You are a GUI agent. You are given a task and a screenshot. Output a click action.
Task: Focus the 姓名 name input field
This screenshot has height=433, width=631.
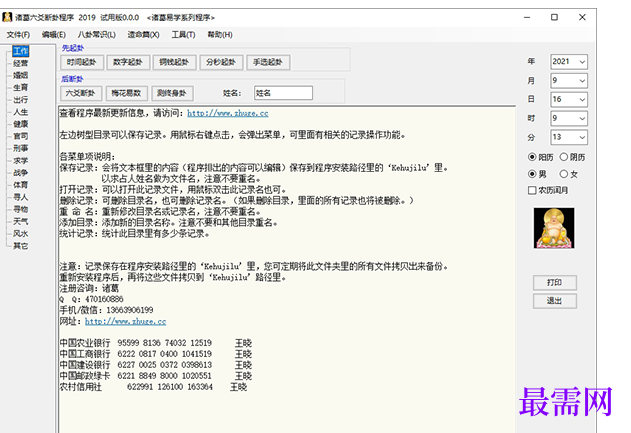tap(283, 93)
